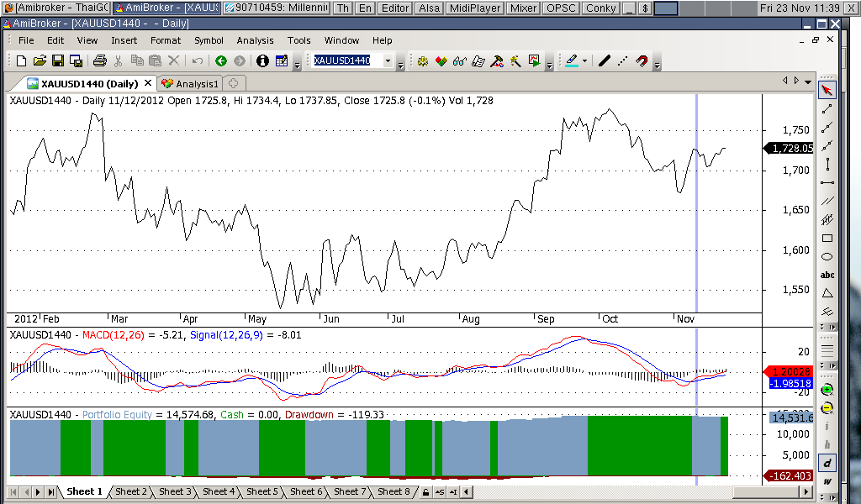Open the View menu
Screen dimensions: 861x504
click(x=87, y=40)
